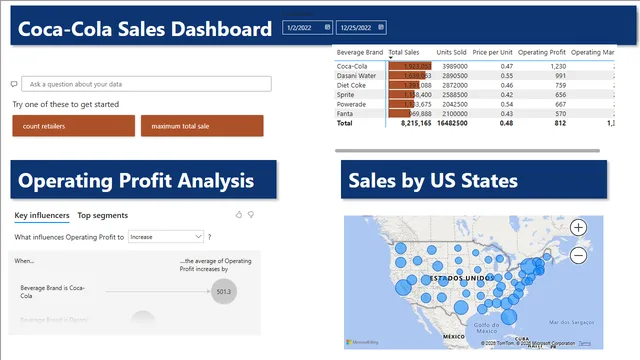
Task: Sort by Price per Unit column
Action: point(492,52)
